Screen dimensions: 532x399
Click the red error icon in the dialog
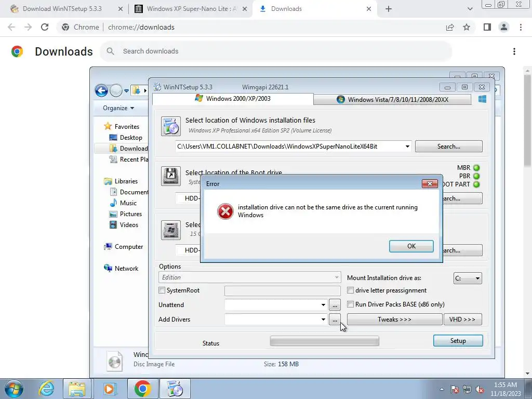[x=225, y=211]
